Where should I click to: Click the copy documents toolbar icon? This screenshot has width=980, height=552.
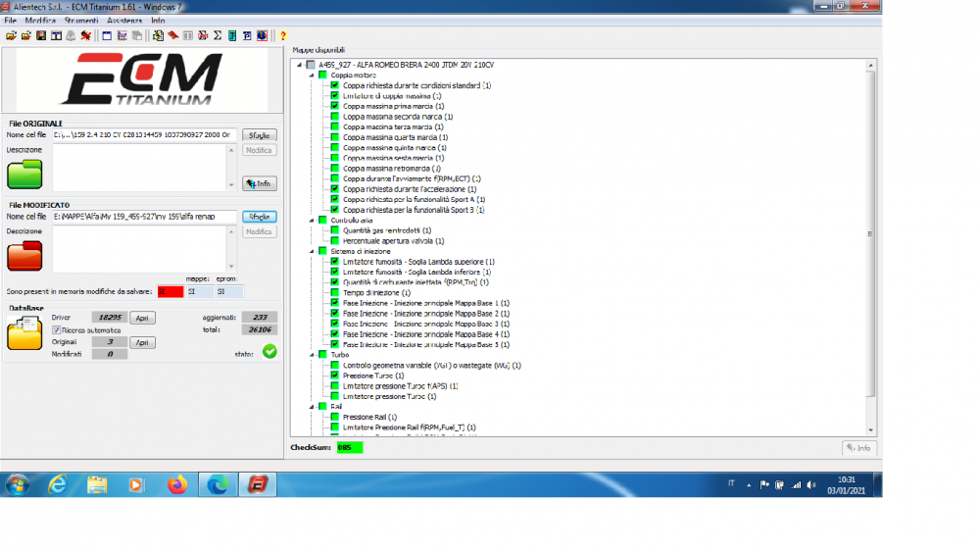tap(137, 35)
